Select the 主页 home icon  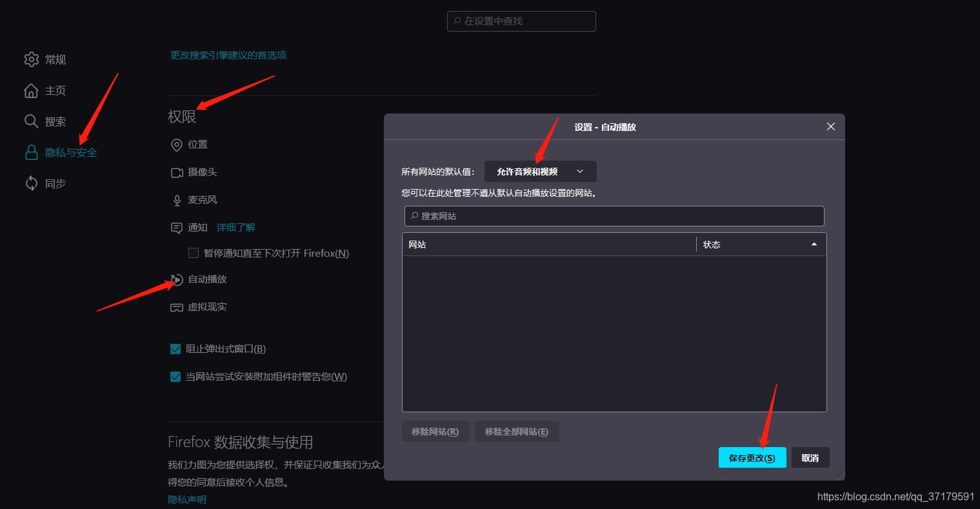click(31, 90)
